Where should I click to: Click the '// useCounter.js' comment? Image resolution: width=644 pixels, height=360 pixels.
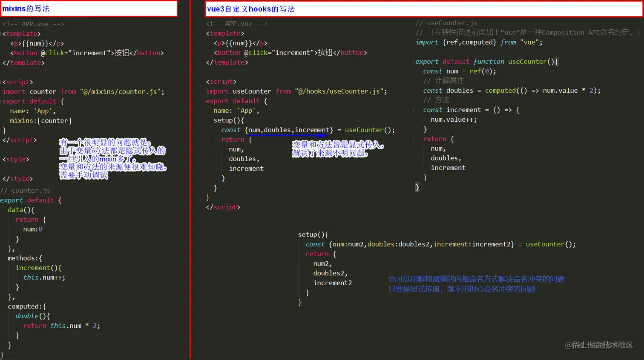(446, 23)
